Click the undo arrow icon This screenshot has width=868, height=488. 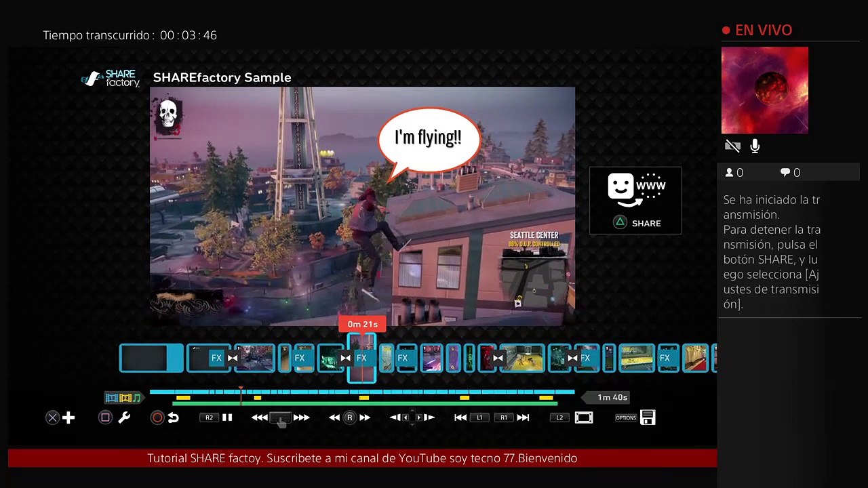pyautogui.click(x=174, y=418)
